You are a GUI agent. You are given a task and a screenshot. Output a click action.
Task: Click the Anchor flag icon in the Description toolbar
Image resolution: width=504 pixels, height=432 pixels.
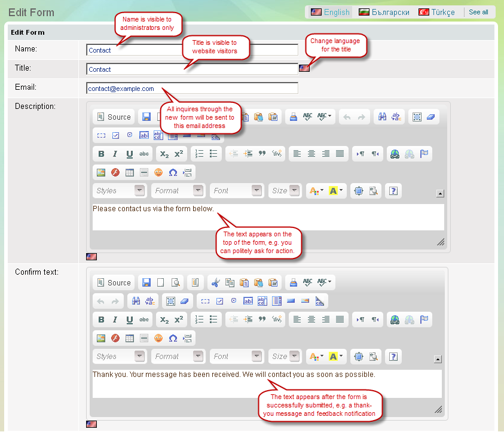[x=424, y=154]
